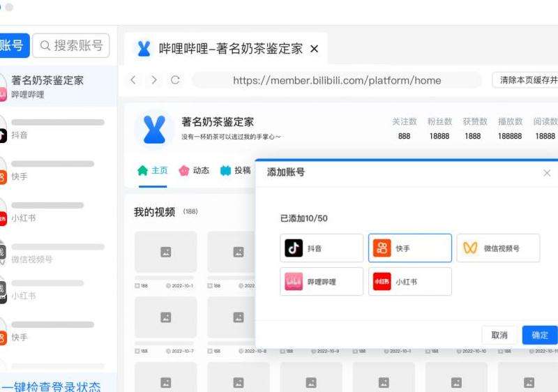The image size is (558, 392).
Task: Click the 取消 button
Action: (x=499, y=335)
